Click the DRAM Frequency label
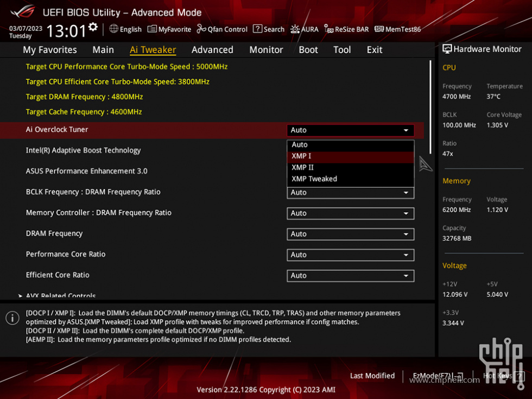This screenshot has width=532, height=399. pos(54,233)
